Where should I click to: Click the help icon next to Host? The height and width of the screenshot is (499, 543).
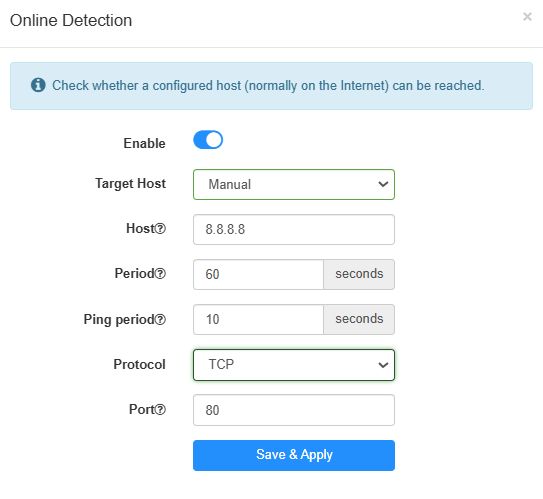(160, 229)
